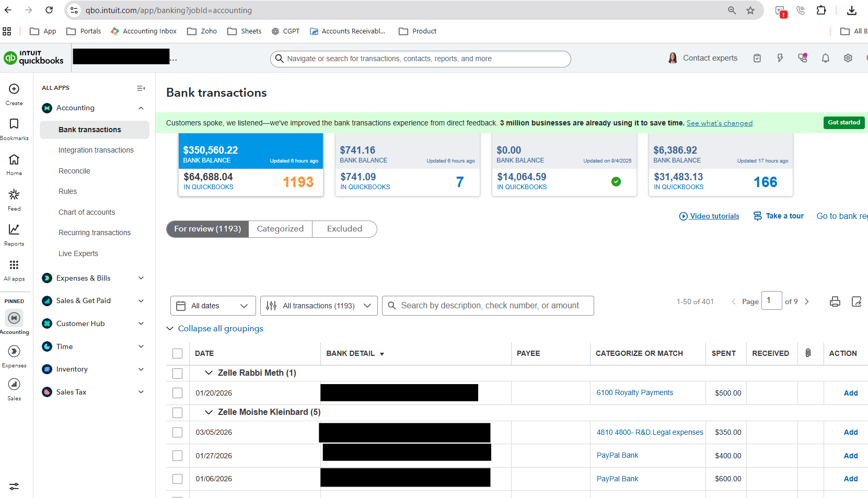Image resolution: width=868 pixels, height=498 pixels.
Task: Check the 03/05/2026 transaction checkbox
Action: (178, 433)
